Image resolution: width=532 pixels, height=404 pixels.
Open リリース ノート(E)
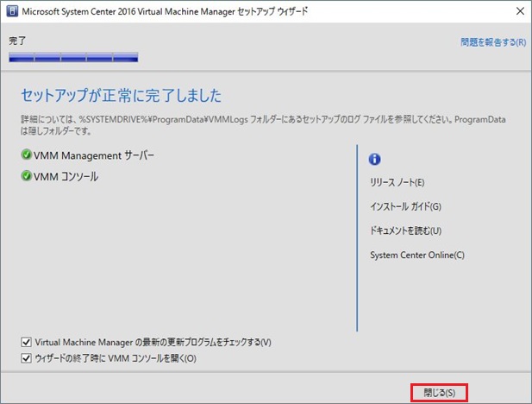(x=397, y=182)
